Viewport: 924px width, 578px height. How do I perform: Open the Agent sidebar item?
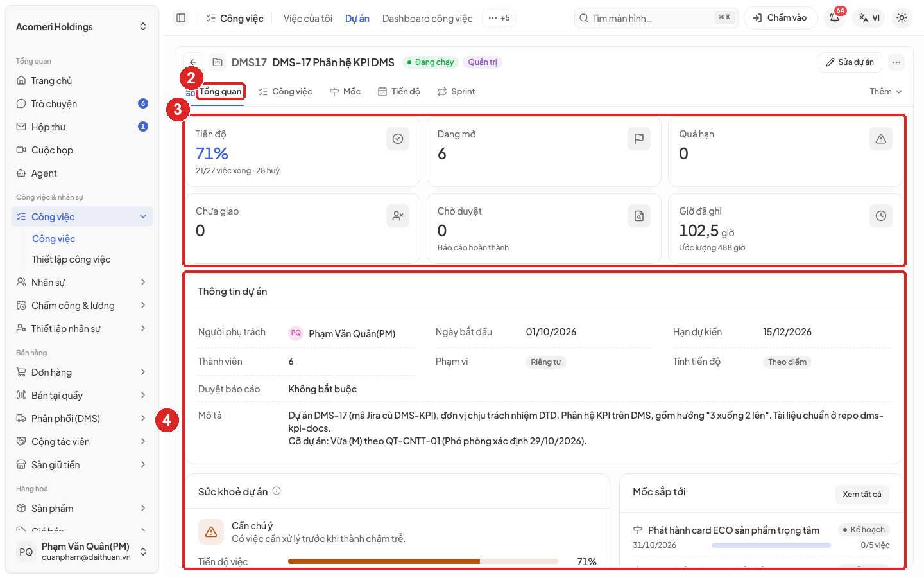[82, 173]
